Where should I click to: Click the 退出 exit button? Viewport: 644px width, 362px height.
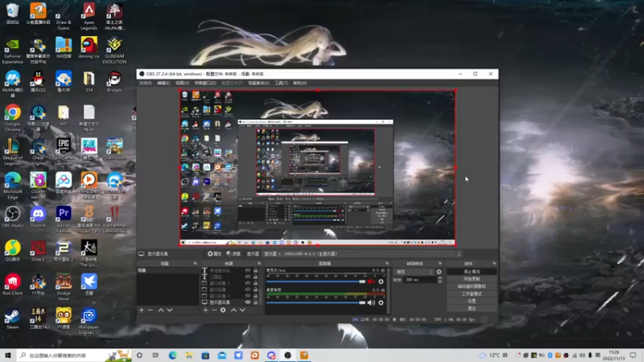472,308
